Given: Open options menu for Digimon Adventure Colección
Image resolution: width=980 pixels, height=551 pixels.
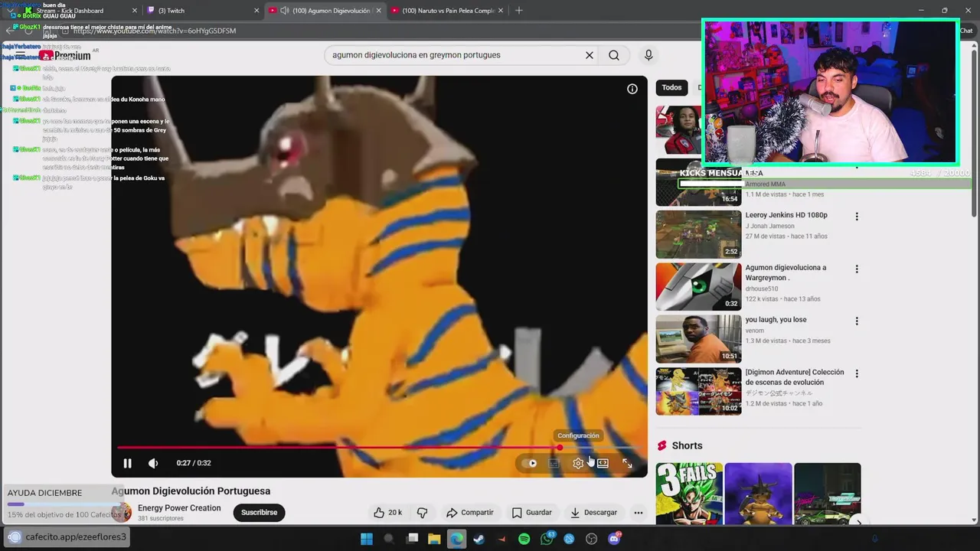Looking at the screenshot, I should point(857,373).
